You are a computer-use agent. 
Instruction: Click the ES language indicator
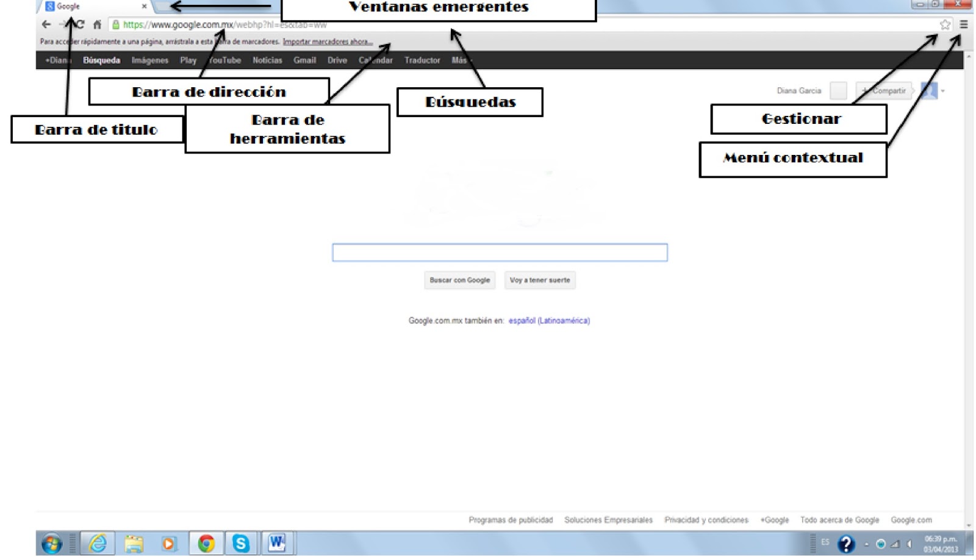825,542
